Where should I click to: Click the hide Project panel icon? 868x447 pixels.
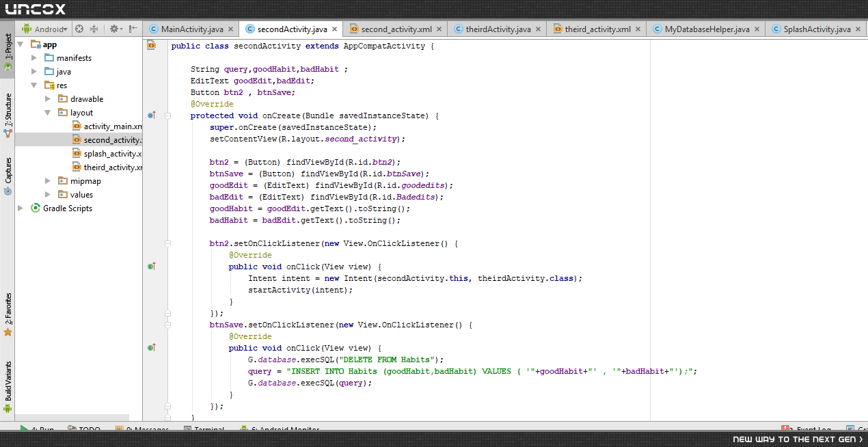[x=133, y=29]
